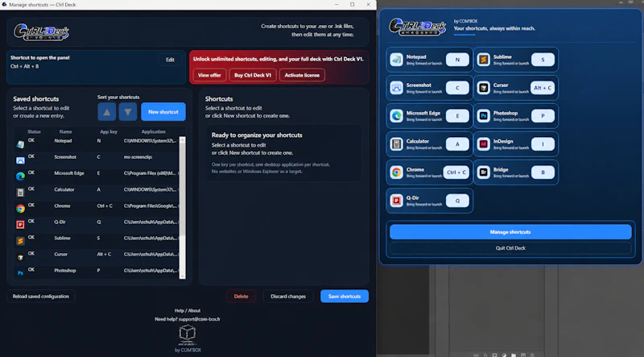Open View offer in the red banner
The width and height of the screenshot is (644, 357).
pos(209,75)
